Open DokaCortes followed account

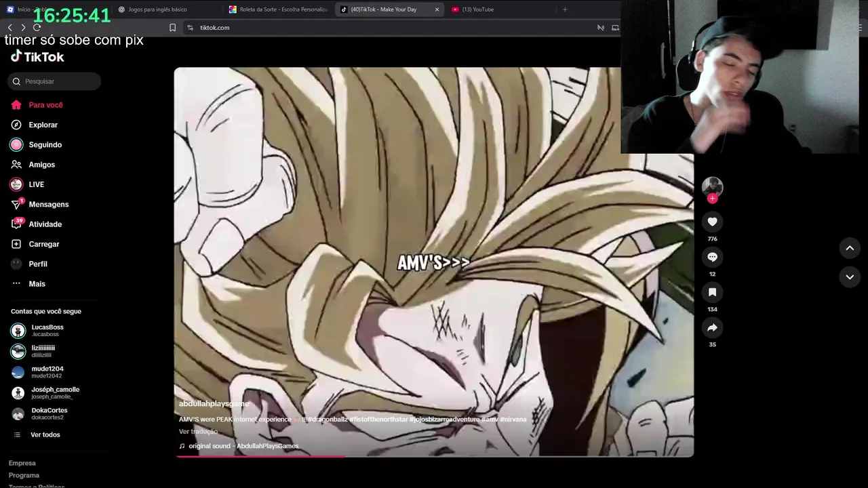39,413
